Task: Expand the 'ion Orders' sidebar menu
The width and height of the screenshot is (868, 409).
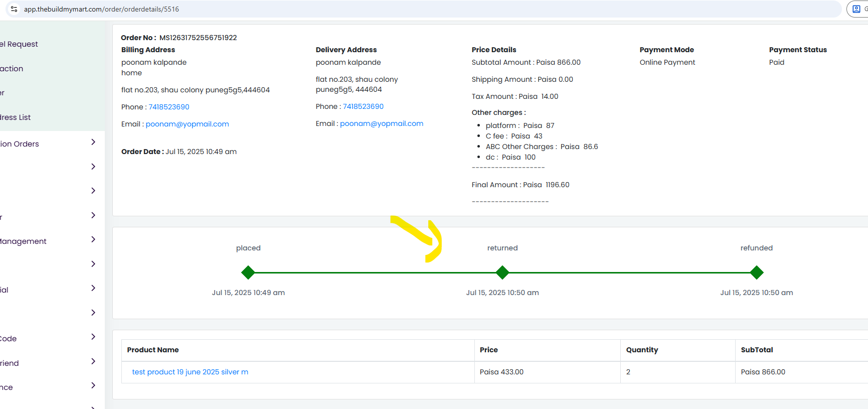Action: (x=20, y=144)
